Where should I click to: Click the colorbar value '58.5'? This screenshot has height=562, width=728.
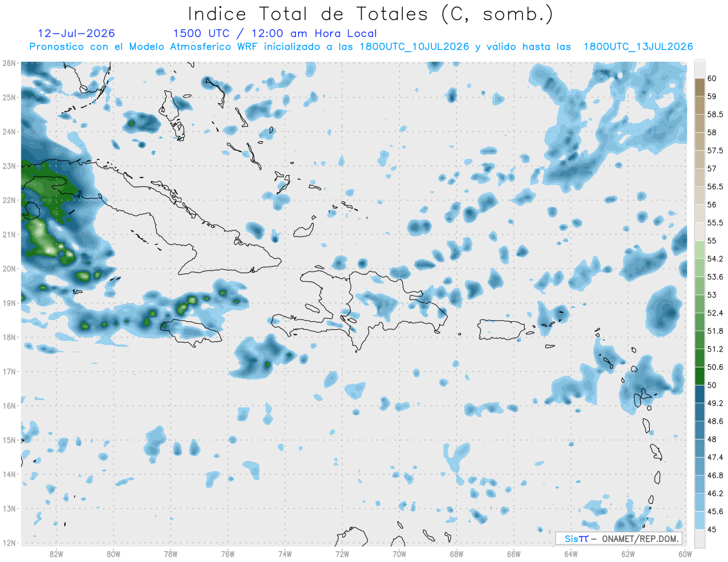click(x=715, y=114)
